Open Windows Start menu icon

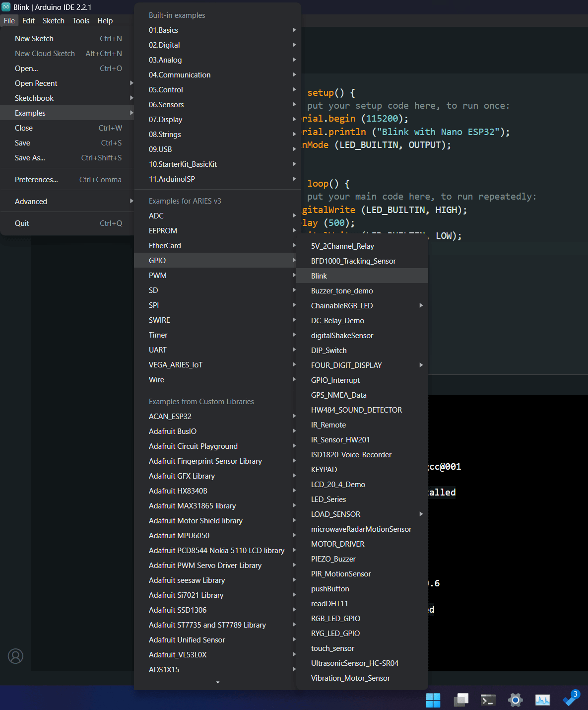(x=433, y=700)
